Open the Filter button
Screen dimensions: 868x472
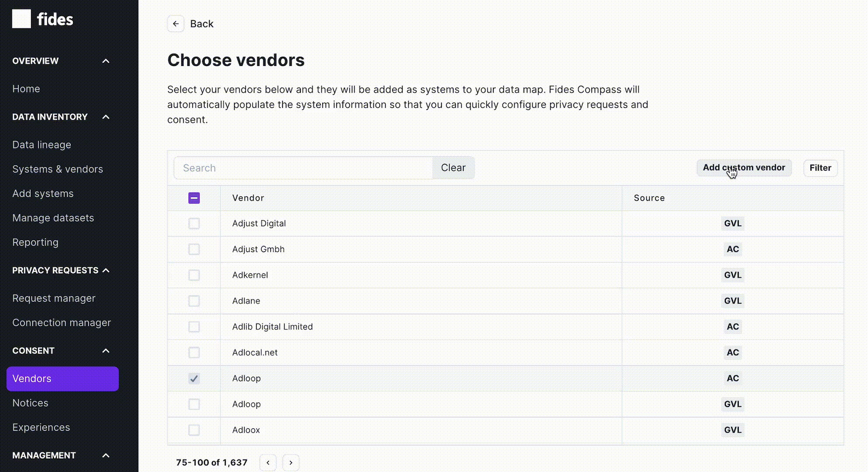(x=820, y=168)
